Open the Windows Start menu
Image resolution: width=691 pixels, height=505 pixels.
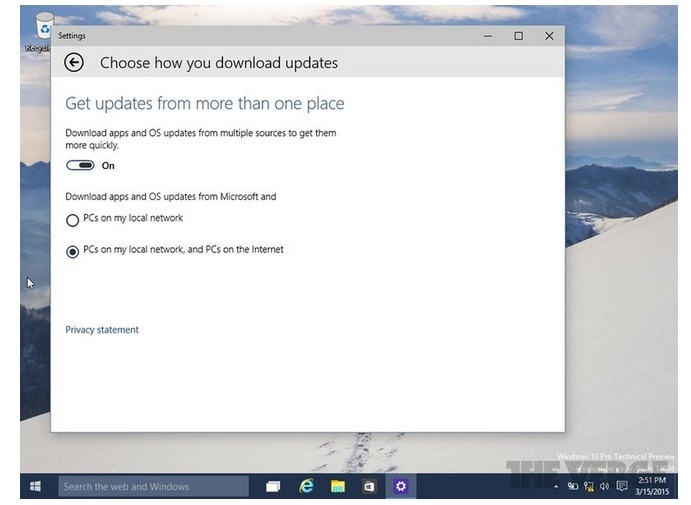35,486
